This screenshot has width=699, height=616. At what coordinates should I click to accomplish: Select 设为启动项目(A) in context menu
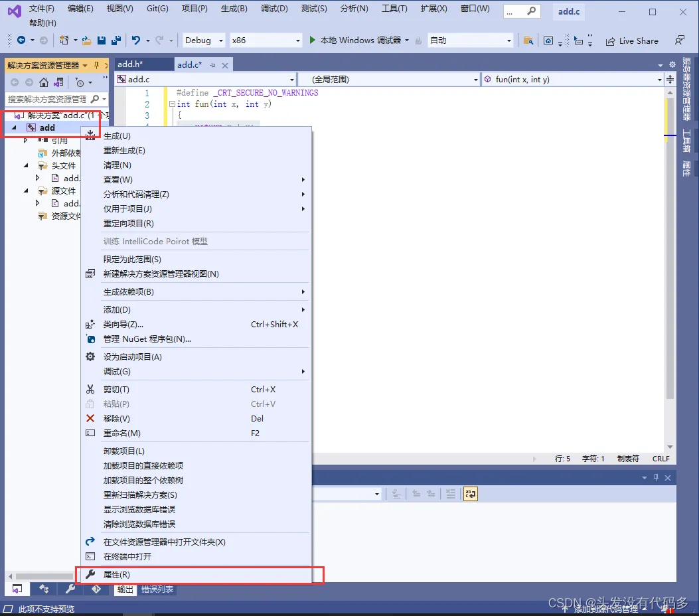[196, 356]
